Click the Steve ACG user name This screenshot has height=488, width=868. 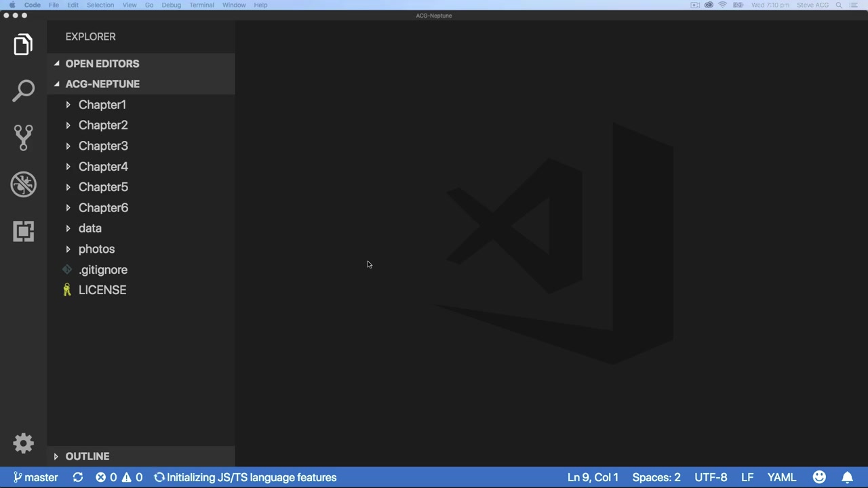point(812,5)
